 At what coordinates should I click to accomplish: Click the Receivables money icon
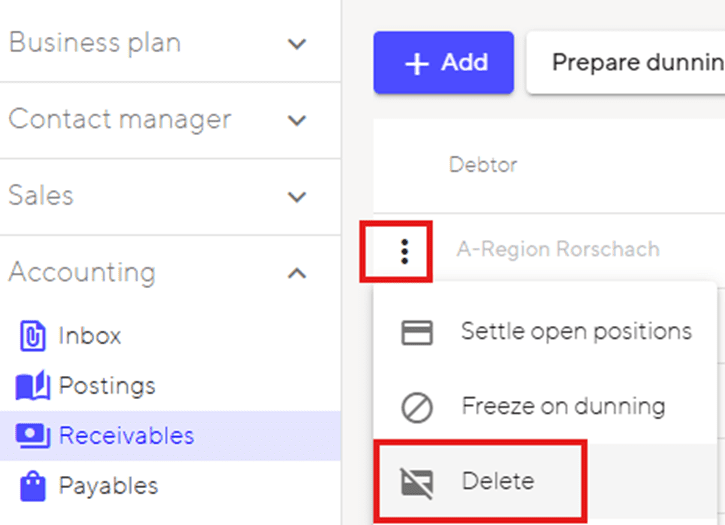point(33,436)
